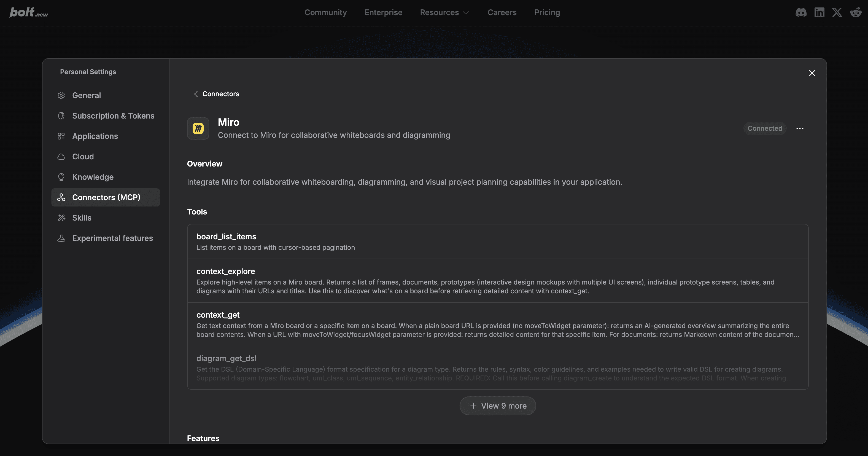The image size is (868, 456).
Task: Close the Personal Settings dialog
Action: pyautogui.click(x=812, y=73)
